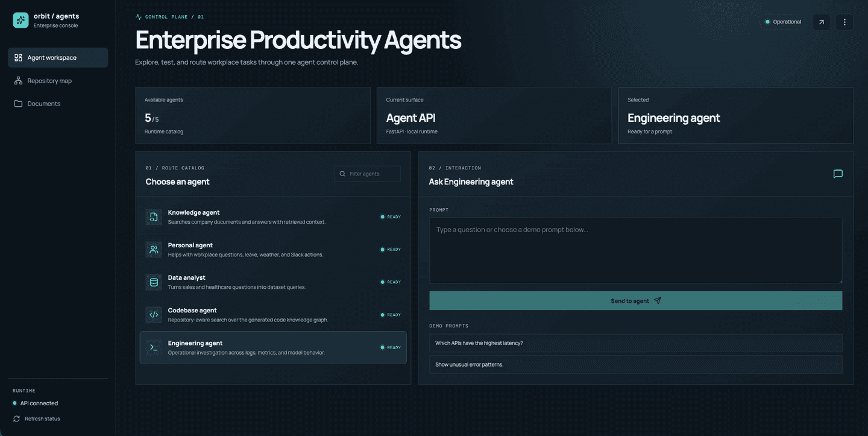Select Knowledge agent from the catalog
Screen dimensions: 868x436
273,217
